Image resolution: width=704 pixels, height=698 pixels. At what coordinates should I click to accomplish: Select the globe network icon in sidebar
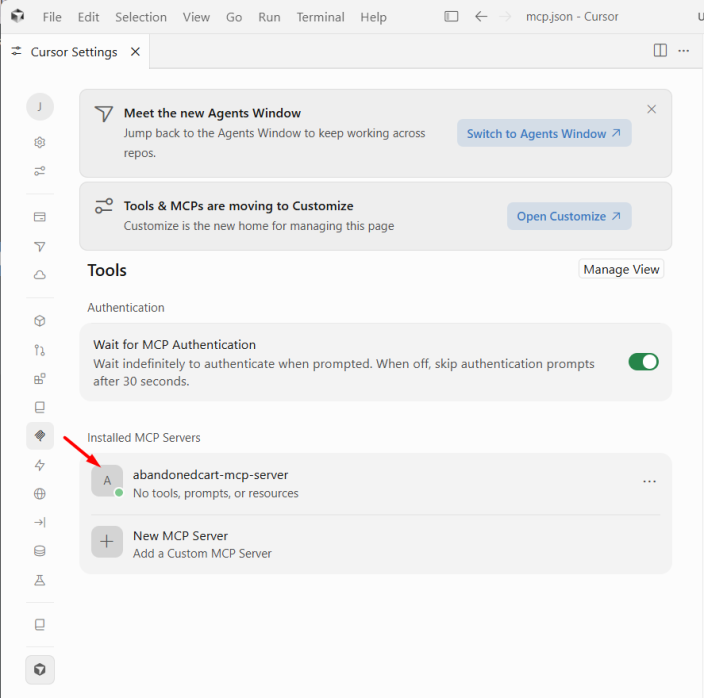click(40, 494)
